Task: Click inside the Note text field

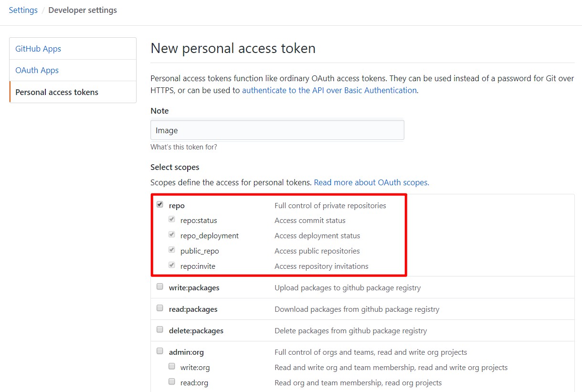Action: pos(277,129)
